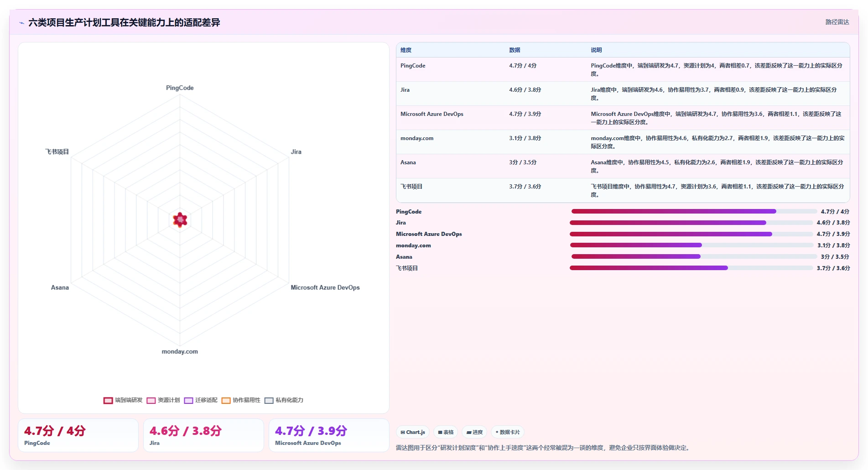Click monday.com label in progress list
Image resolution: width=868 pixels, height=470 pixels.
(413, 245)
